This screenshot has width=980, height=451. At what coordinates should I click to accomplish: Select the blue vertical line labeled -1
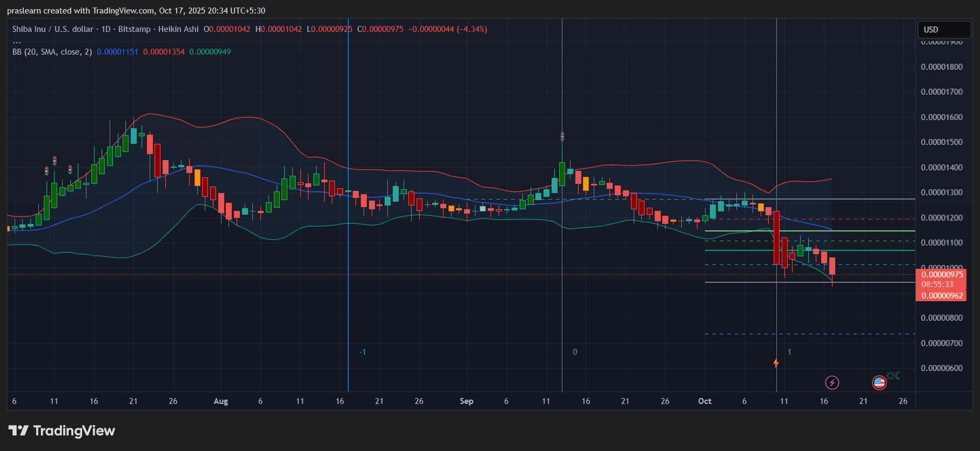coord(348,270)
